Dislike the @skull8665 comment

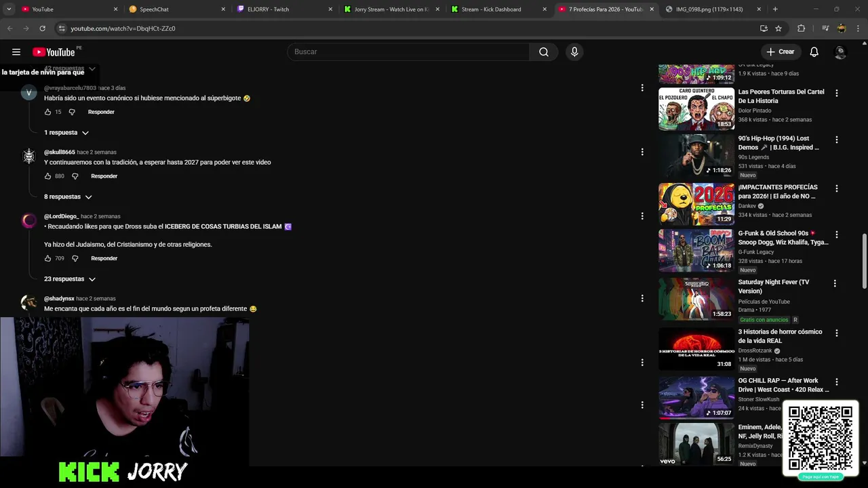click(75, 176)
